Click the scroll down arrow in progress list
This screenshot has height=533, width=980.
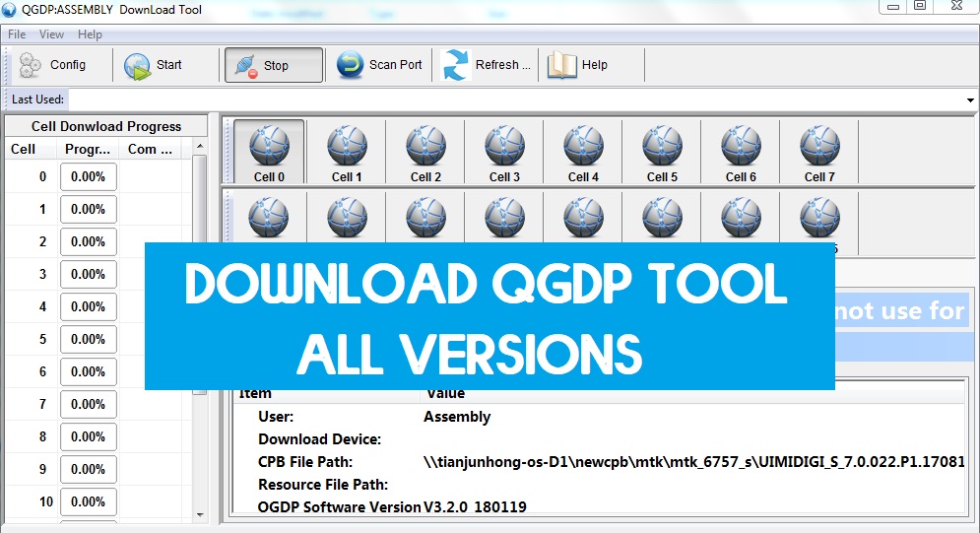(x=200, y=515)
